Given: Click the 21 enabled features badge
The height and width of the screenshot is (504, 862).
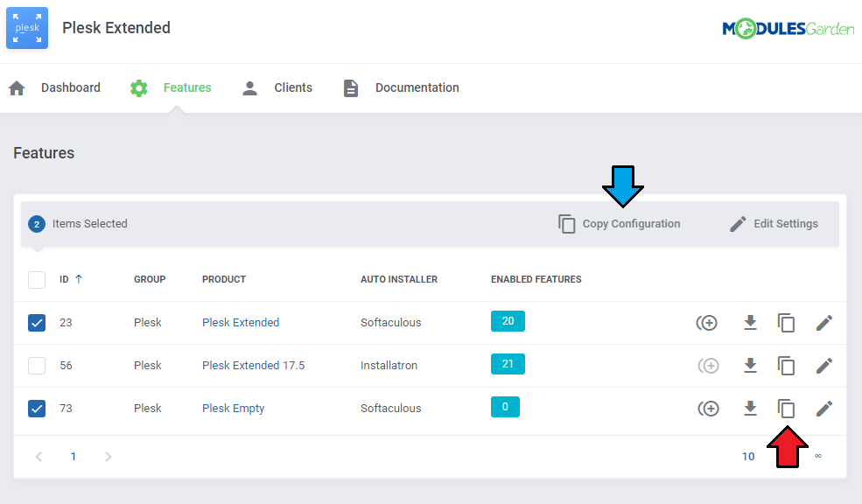Looking at the screenshot, I should click(x=508, y=364).
